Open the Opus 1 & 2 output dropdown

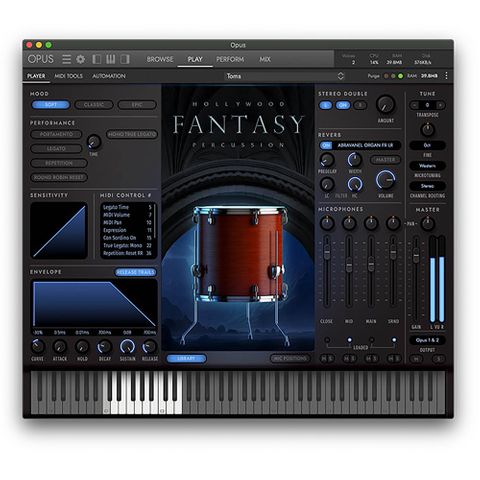pos(427,340)
